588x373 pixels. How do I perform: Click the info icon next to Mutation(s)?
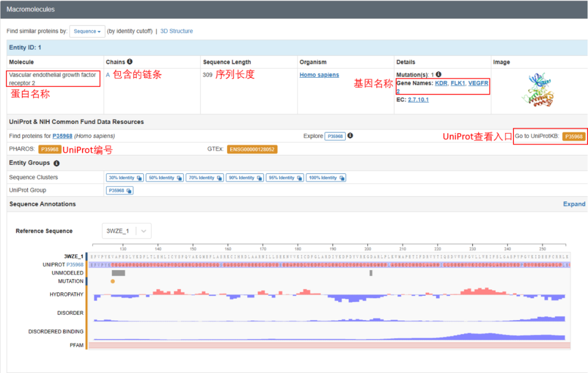(x=438, y=74)
